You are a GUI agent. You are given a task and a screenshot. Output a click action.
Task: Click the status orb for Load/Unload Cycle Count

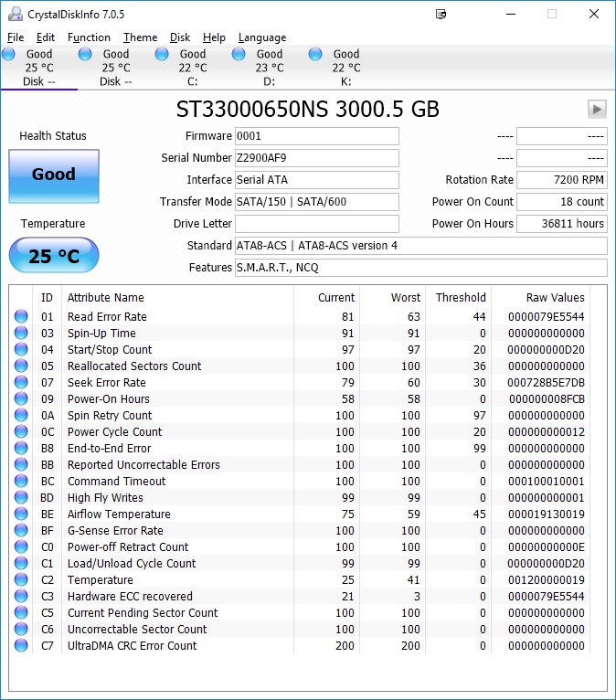21,564
